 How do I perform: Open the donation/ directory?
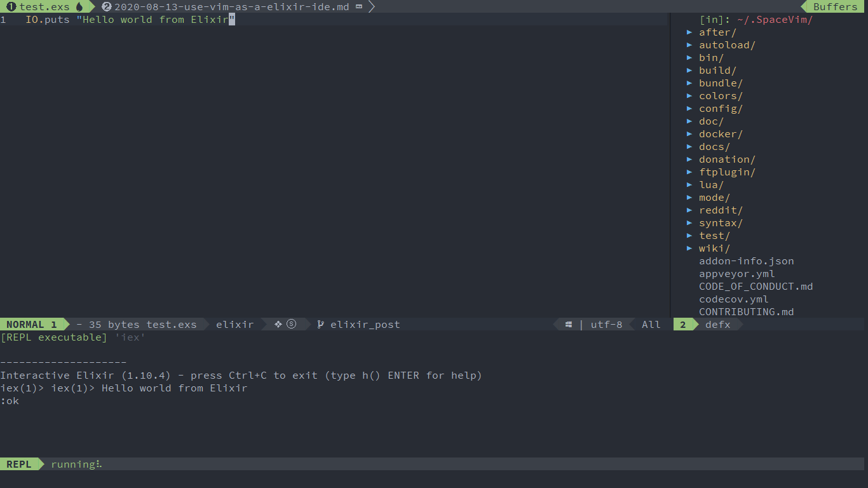727,159
